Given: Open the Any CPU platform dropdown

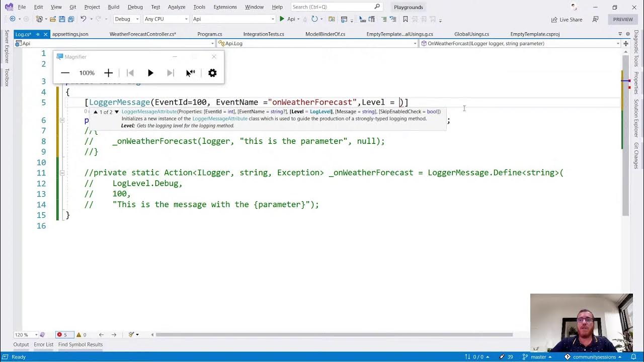Looking at the screenshot, I should coord(166,19).
